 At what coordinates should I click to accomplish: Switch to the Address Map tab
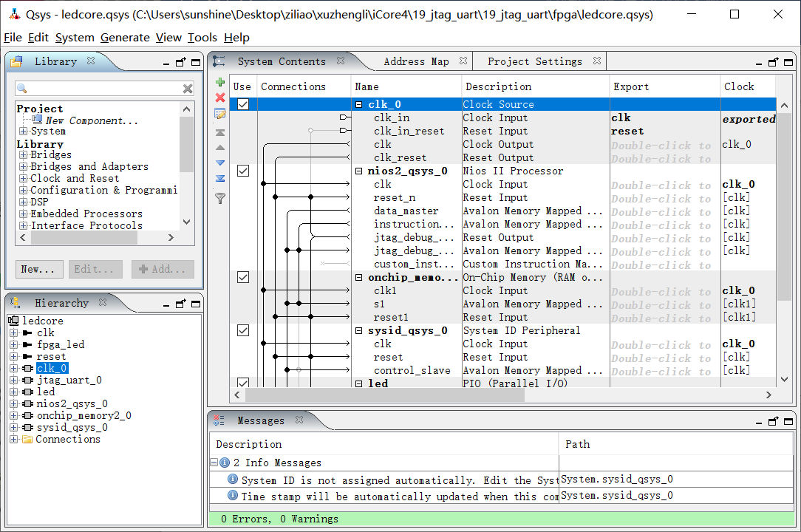(x=416, y=61)
